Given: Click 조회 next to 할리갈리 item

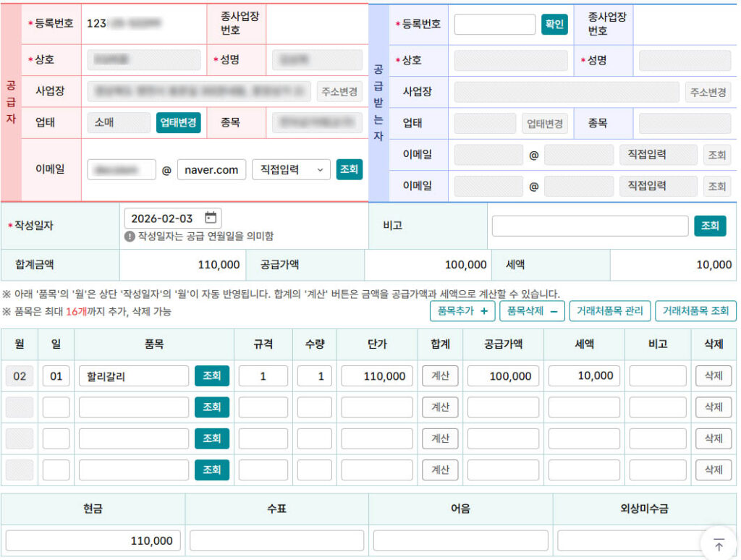Looking at the screenshot, I should [x=211, y=376].
